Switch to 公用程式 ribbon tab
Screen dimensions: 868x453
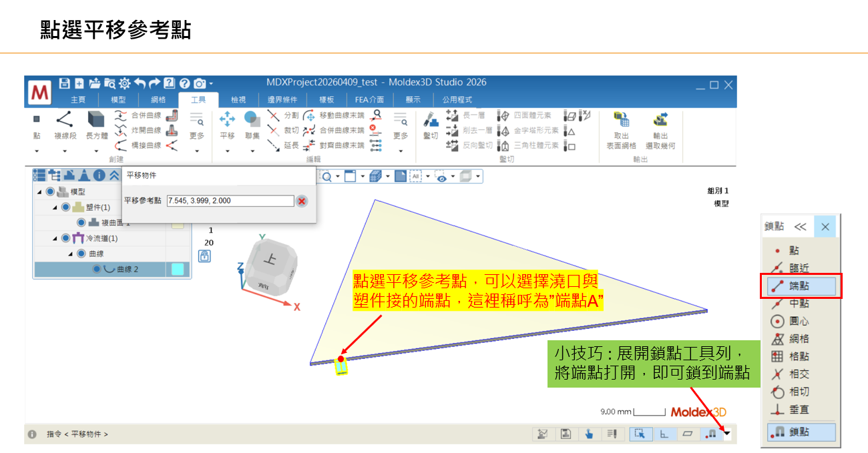(457, 99)
